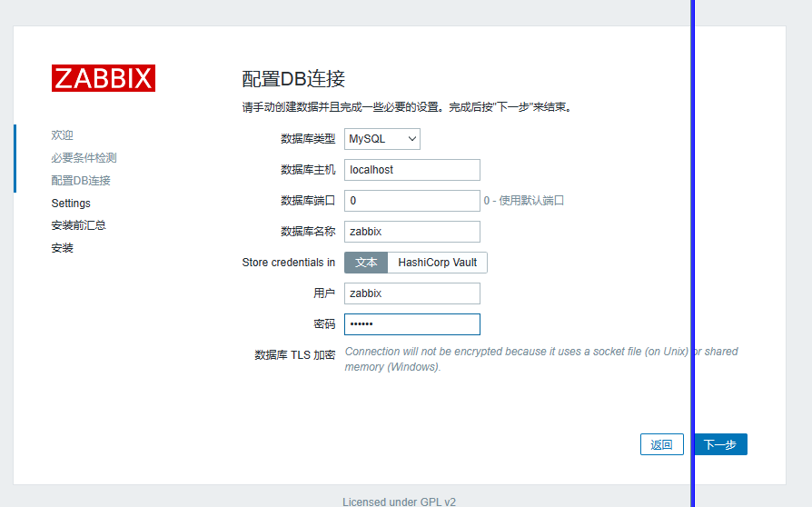Click the 数据库主机 label
812x507 pixels.
[x=308, y=170]
